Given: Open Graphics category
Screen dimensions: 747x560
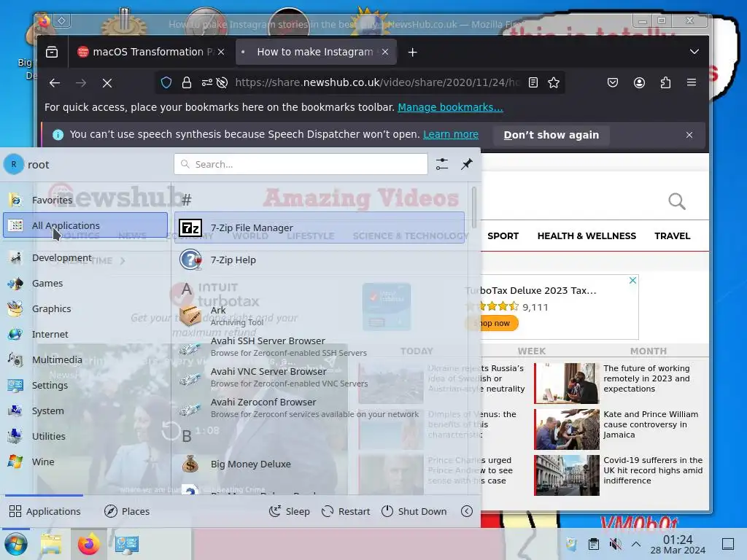Looking at the screenshot, I should tap(85, 308).
